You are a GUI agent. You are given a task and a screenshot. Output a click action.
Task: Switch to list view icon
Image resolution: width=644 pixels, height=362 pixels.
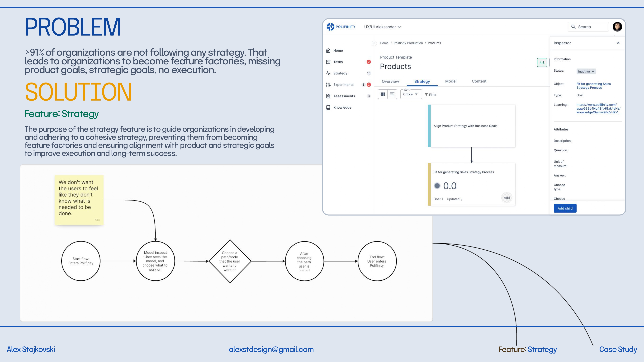[x=392, y=94]
